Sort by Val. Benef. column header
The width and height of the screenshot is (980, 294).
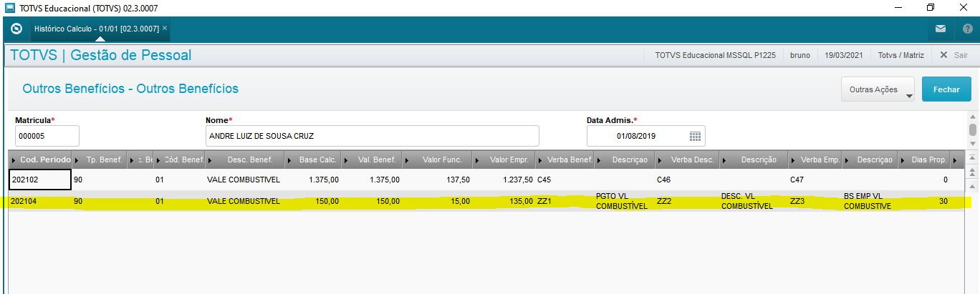(373, 160)
